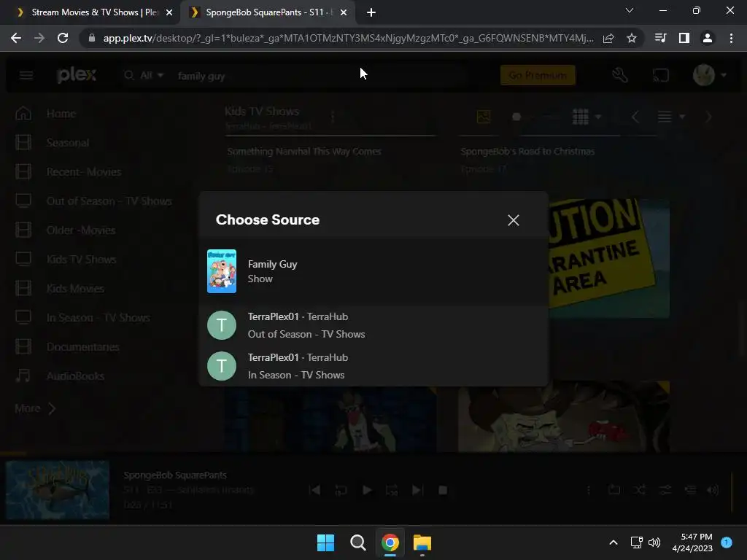Close the Choose Source dialog

click(x=513, y=220)
